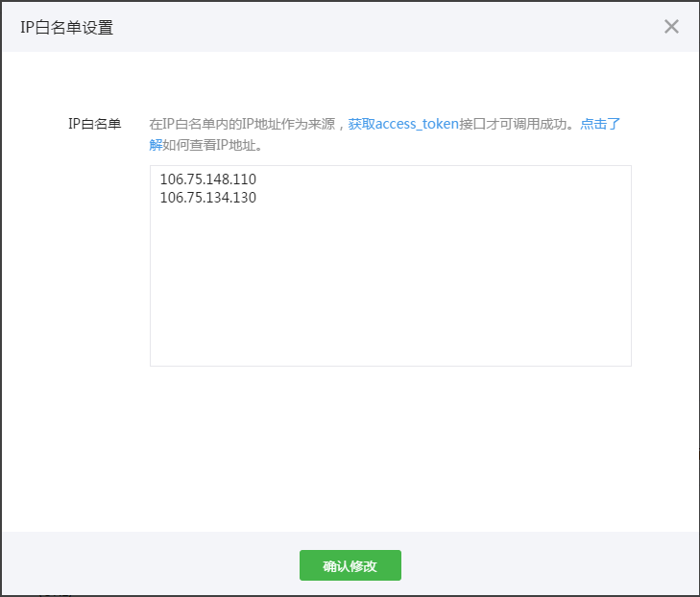Click the IP白名单设置 dialog title
This screenshot has height=597, width=700.
[66, 27]
